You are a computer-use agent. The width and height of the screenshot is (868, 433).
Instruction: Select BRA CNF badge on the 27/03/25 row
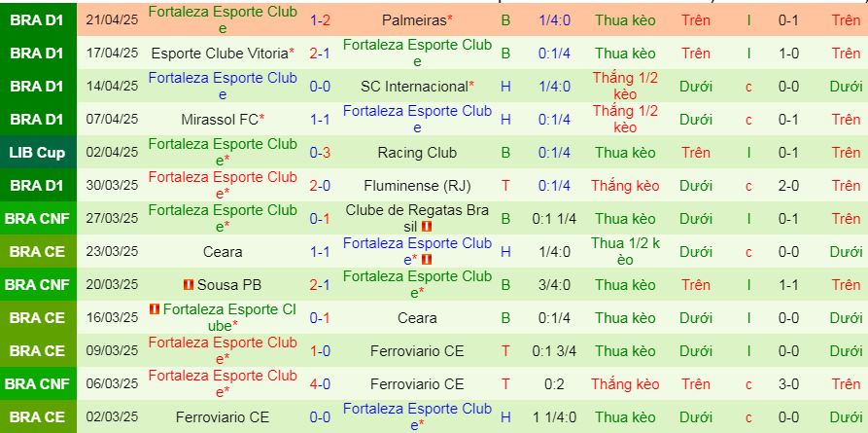point(36,219)
